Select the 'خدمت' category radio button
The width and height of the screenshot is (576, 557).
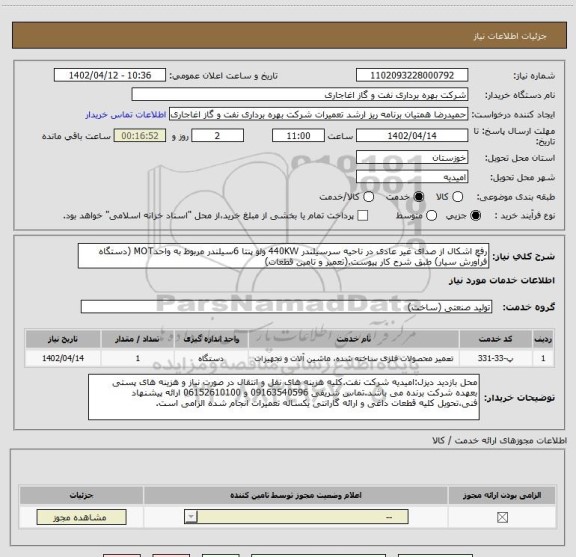pos(419,197)
